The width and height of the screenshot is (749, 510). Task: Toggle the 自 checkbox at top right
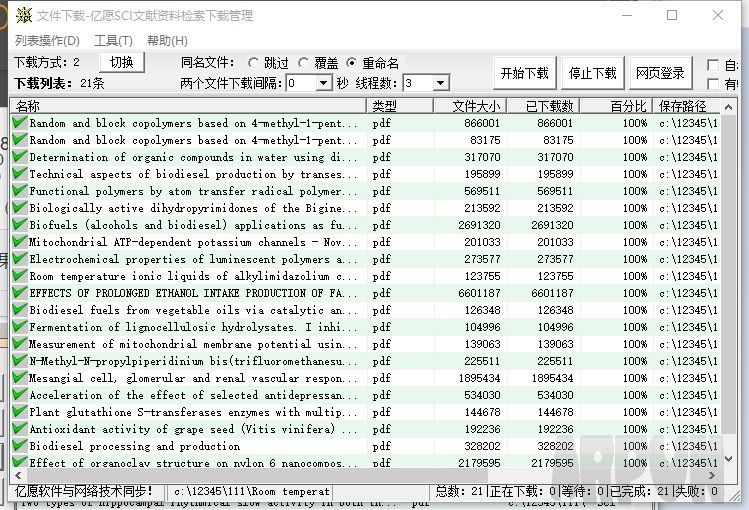(713, 65)
